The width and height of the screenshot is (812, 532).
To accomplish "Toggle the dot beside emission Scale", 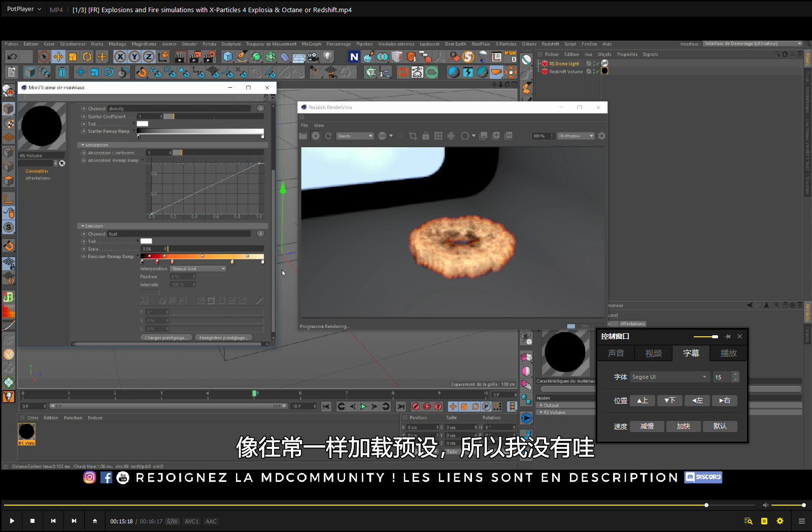I will 84,249.
